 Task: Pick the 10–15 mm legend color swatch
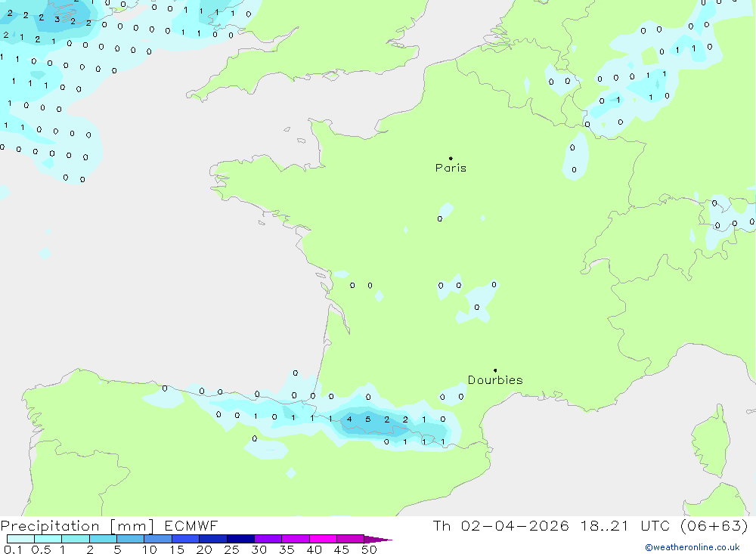(x=158, y=539)
